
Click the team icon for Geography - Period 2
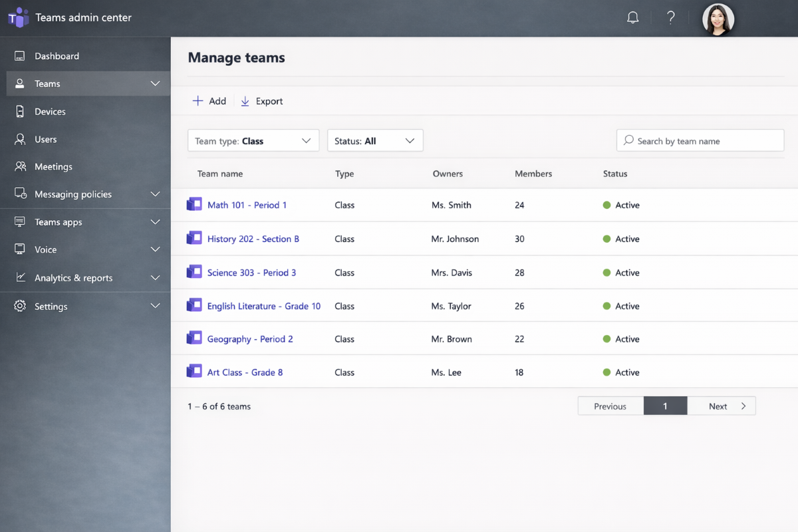click(x=194, y=338)
